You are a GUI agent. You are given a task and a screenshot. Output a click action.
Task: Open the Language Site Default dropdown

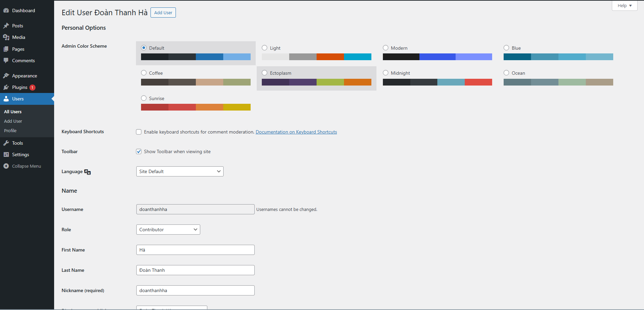click(x=180, y=171)
